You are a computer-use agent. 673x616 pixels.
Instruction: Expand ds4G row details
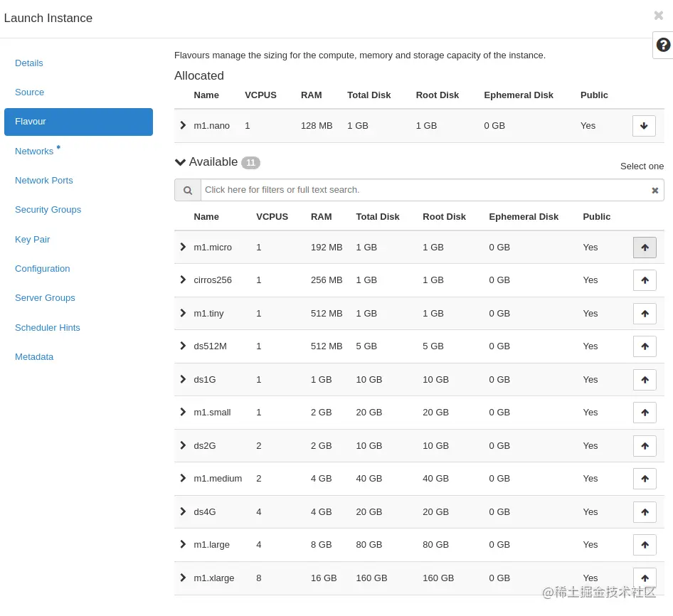184,511
